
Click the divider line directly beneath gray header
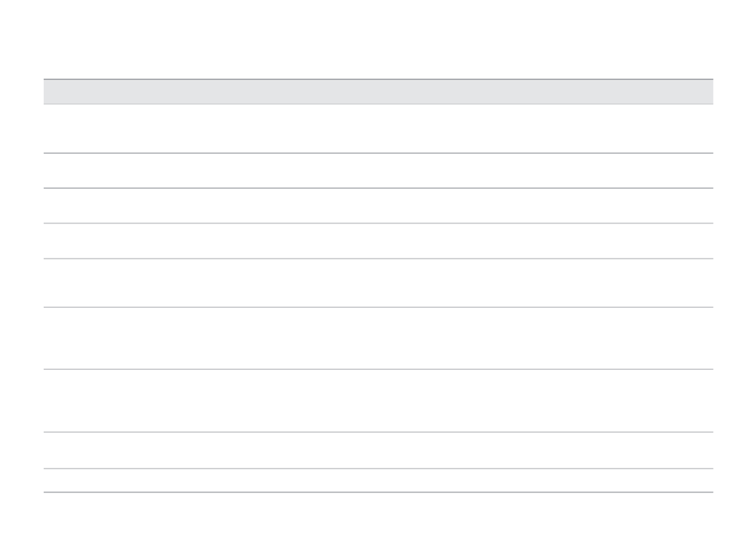point(378,104)
